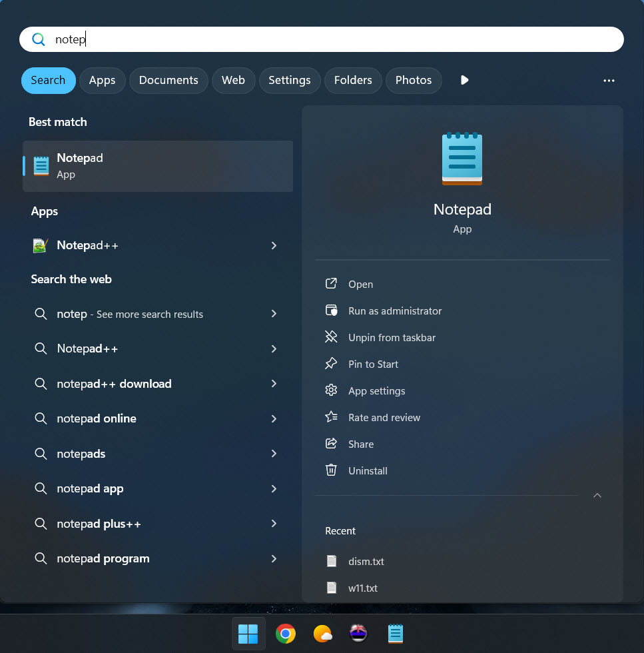Click the Run as administrator shield icon
The image size is (644, 653).
tap(331, 311)
